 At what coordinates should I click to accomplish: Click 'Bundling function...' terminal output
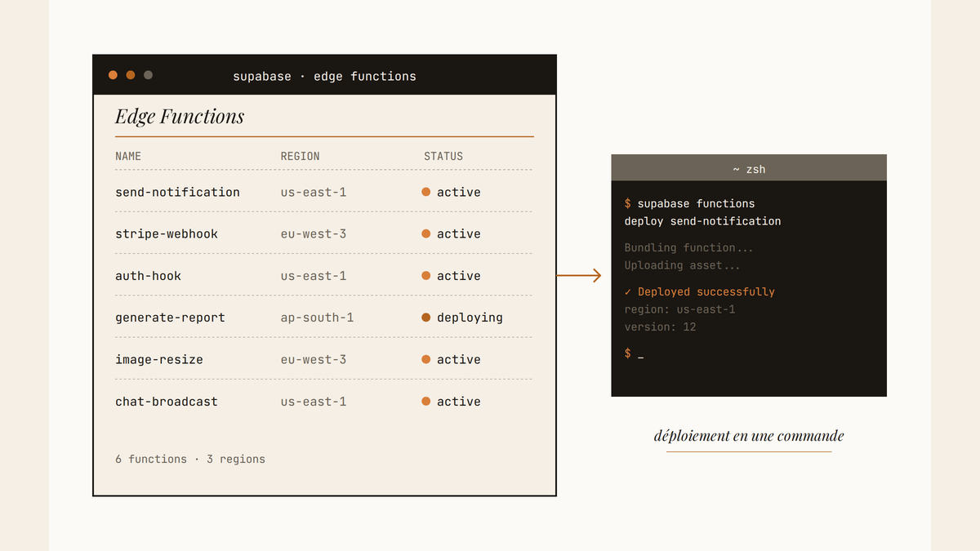coord(689,247)
